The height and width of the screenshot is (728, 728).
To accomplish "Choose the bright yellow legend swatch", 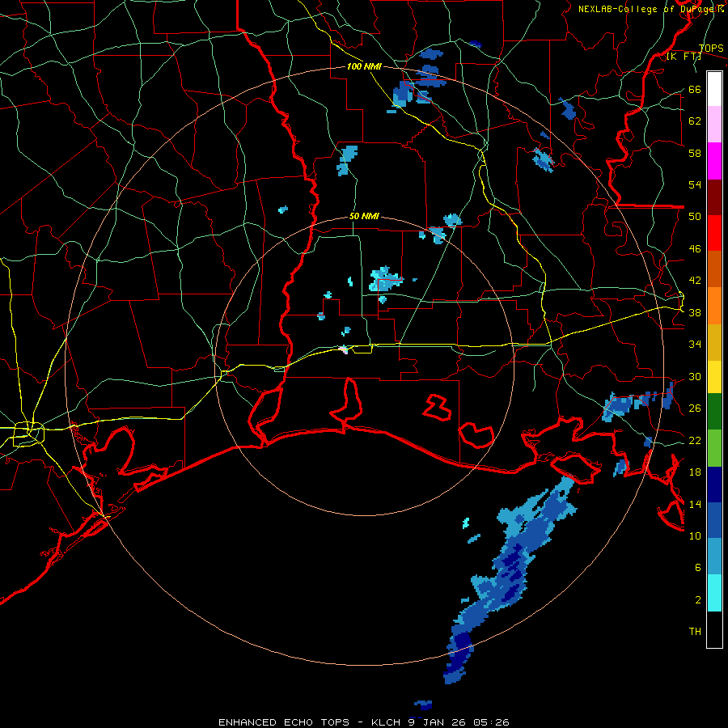I will coord(714,376).
